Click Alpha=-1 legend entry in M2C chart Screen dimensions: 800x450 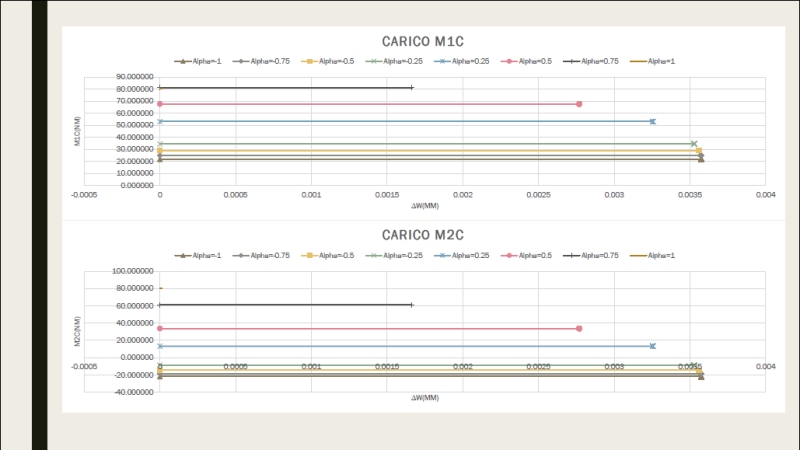coord(198,256)
